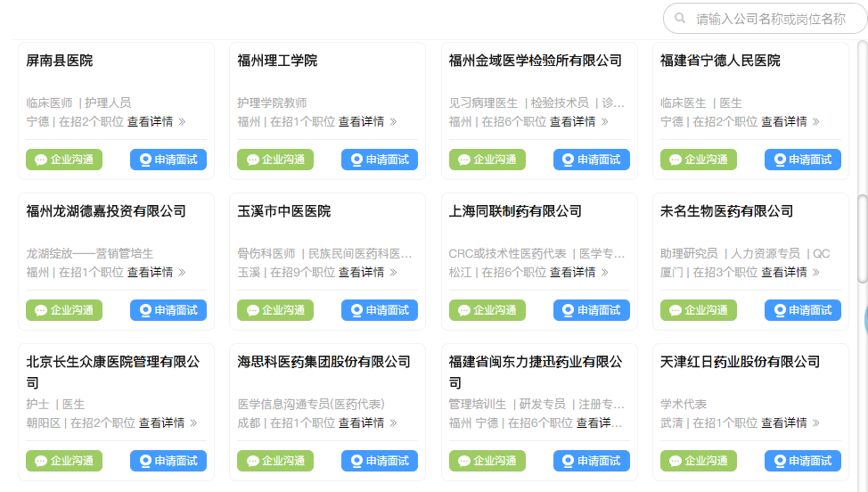Viewport: 868px width, 492px height.
Task: Click 申请面试 for 福州金域医学检验所有限公司
Action: click(x=592, y=160)
